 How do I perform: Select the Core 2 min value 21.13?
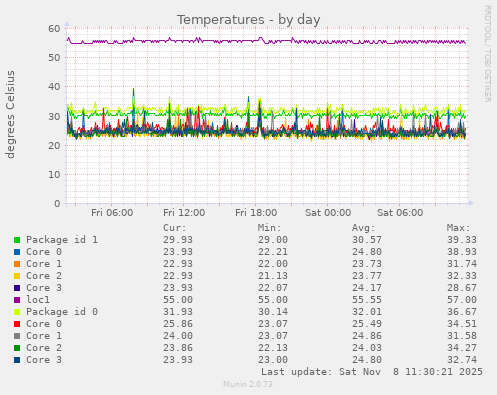coord(273,276)
